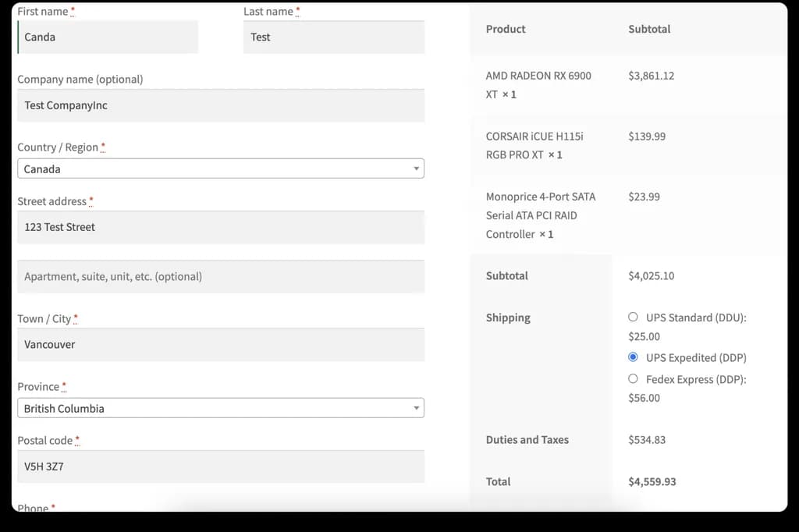Click the Postal code field

tap(221, 466)
